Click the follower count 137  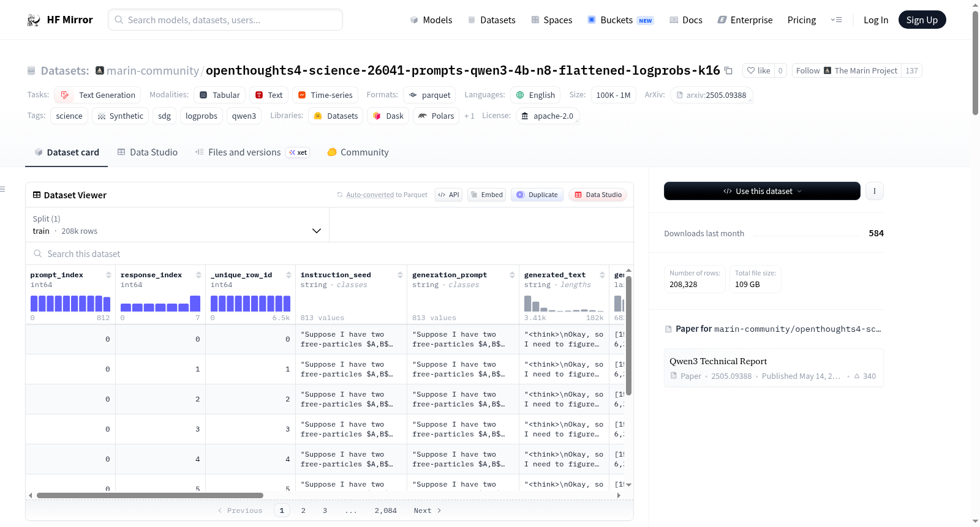click(x=911, y=70)
